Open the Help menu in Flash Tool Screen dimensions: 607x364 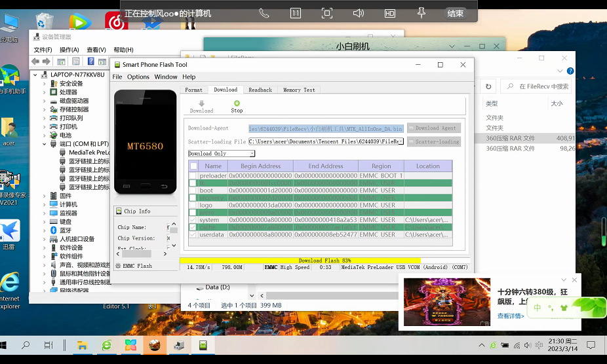(189, 77)
